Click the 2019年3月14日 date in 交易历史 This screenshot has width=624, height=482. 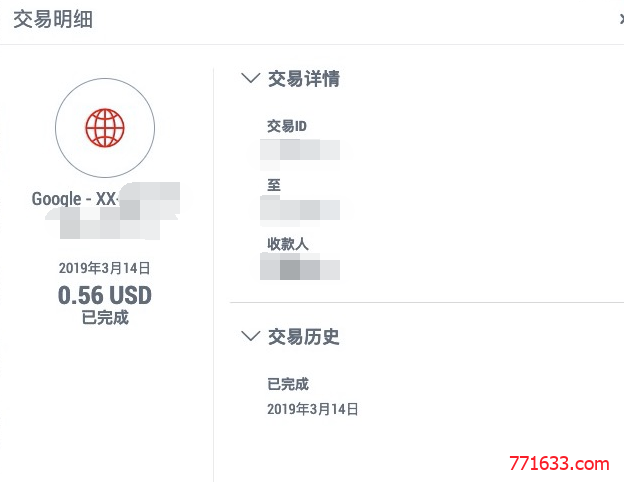coord(312,409)
